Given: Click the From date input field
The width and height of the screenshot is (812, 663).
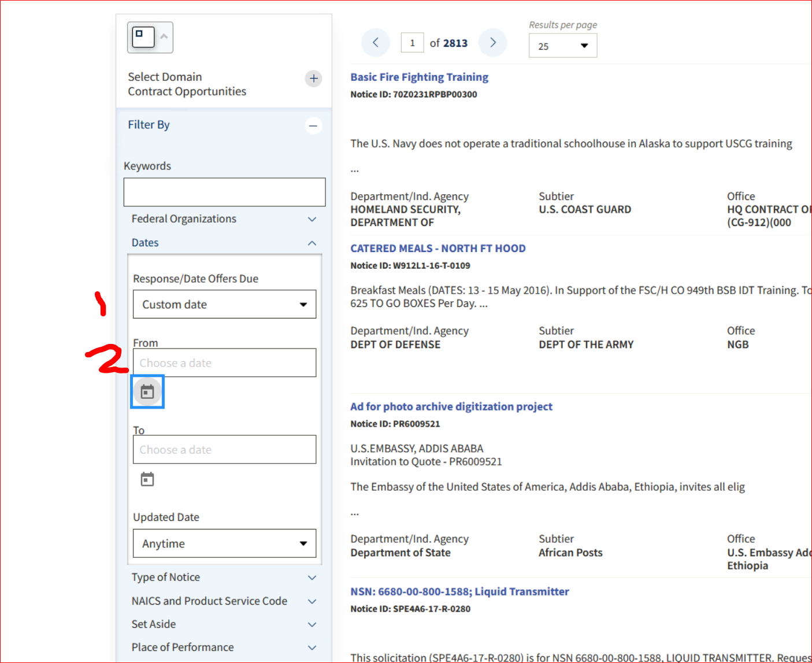Looking at the screenshot, I should [x=224, y=362].
